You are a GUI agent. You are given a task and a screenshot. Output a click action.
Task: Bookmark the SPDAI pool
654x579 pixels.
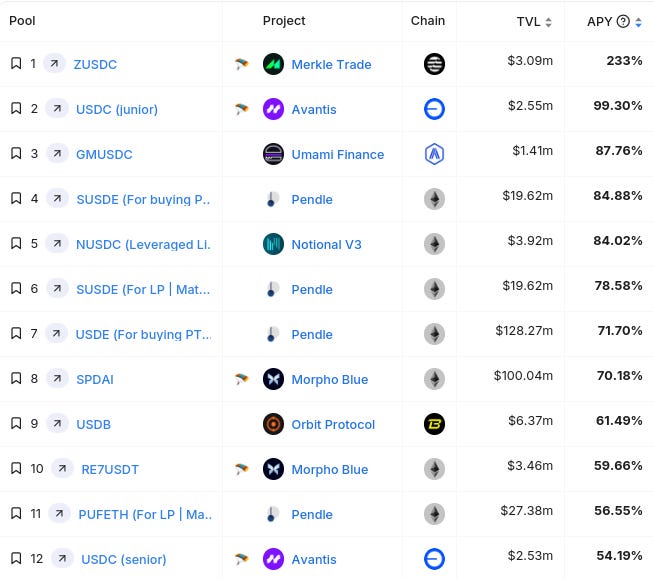[x=16, y=378]
